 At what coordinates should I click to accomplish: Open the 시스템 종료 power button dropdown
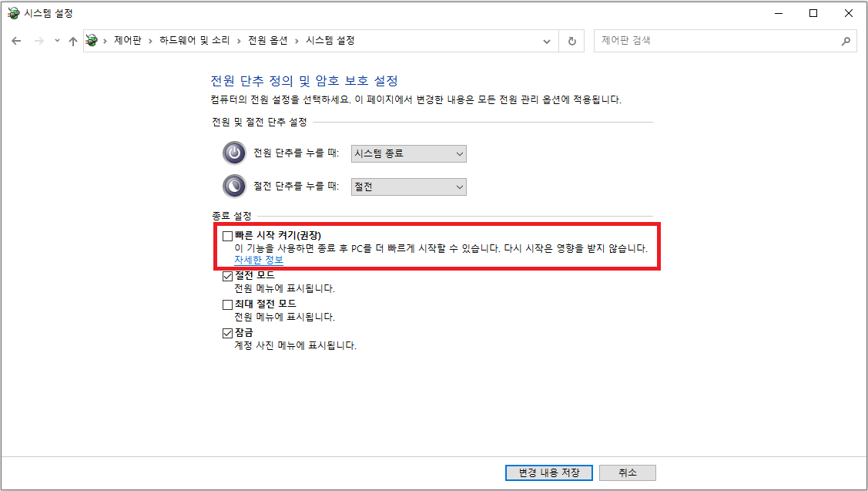[408, 154]
